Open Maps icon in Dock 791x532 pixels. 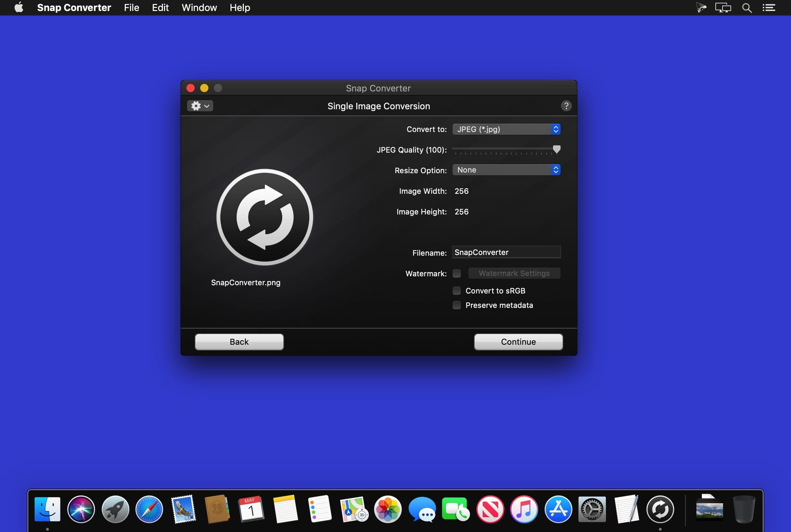(x=354, y=509)
